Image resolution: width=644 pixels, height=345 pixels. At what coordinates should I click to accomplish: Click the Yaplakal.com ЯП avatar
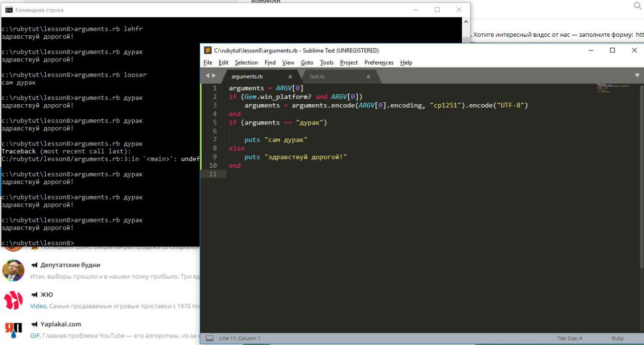click(x=14, y=330)
